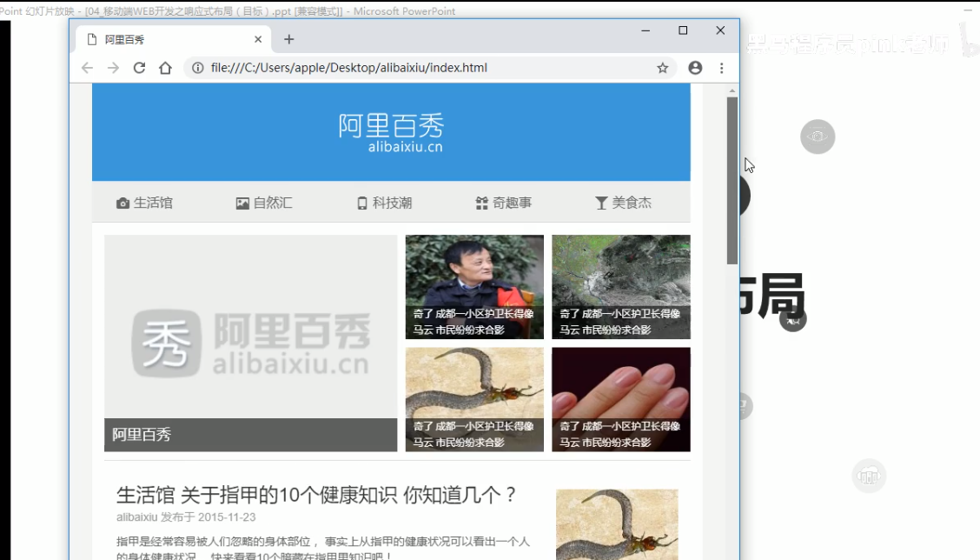Minimize the browser window

[646, 30]
